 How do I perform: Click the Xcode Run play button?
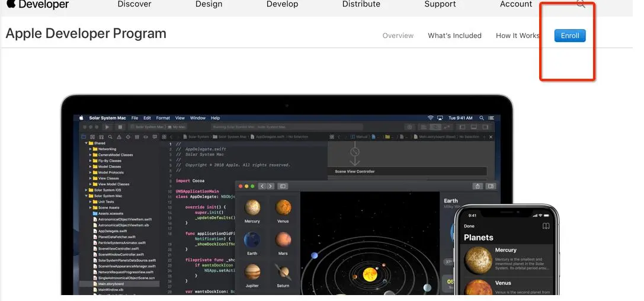coord(108,127)
